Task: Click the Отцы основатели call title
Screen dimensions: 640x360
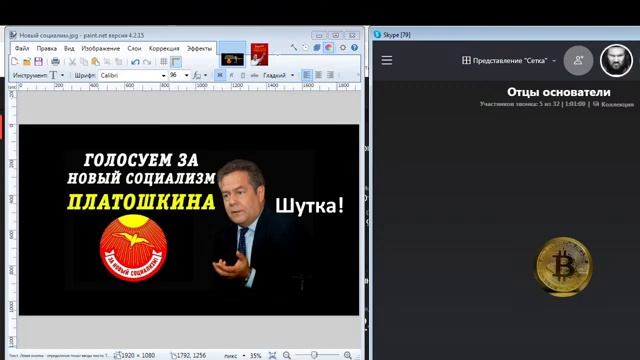Action: click(558, 92)
